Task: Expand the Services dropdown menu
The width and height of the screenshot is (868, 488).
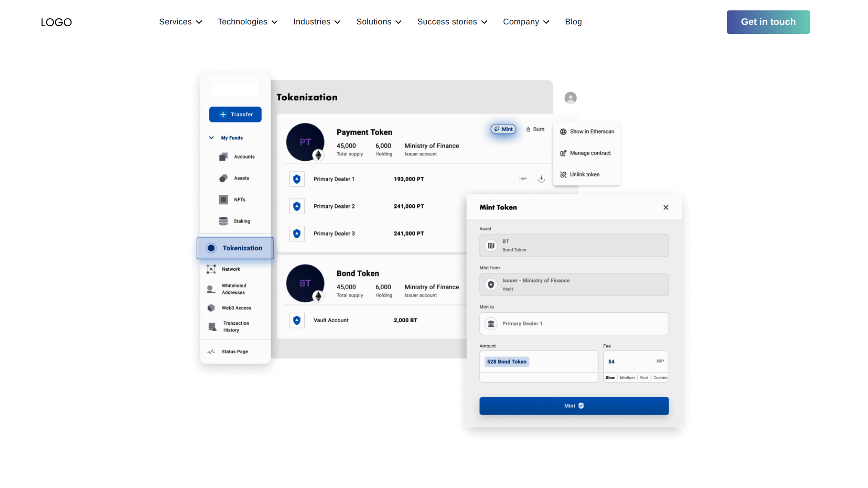Action: (x=180, y=22)
